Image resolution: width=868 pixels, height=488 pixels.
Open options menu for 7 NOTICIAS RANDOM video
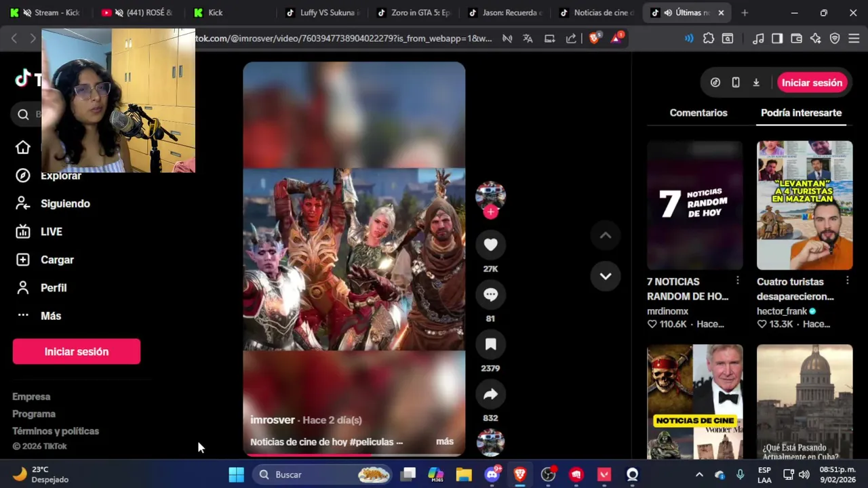tap(737, 281)
